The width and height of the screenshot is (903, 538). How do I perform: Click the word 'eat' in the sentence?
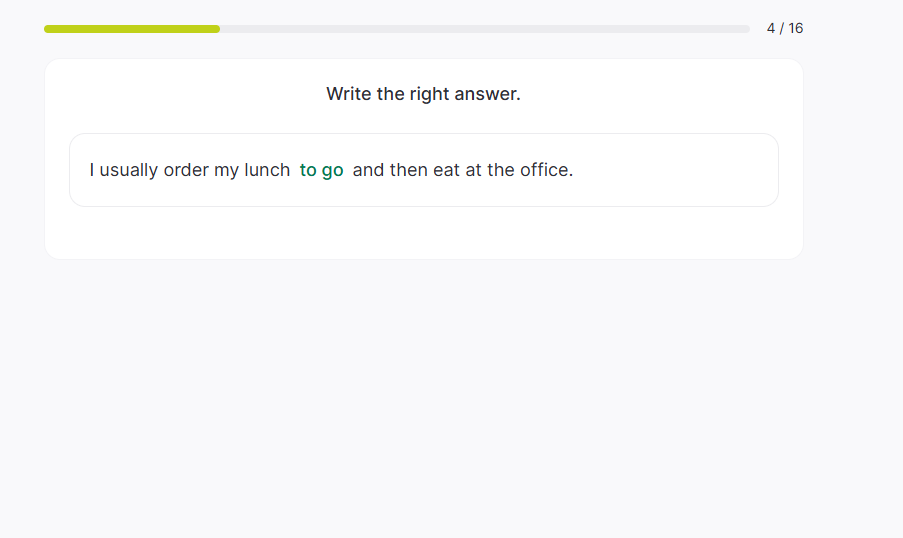click(x=446, y=170)
